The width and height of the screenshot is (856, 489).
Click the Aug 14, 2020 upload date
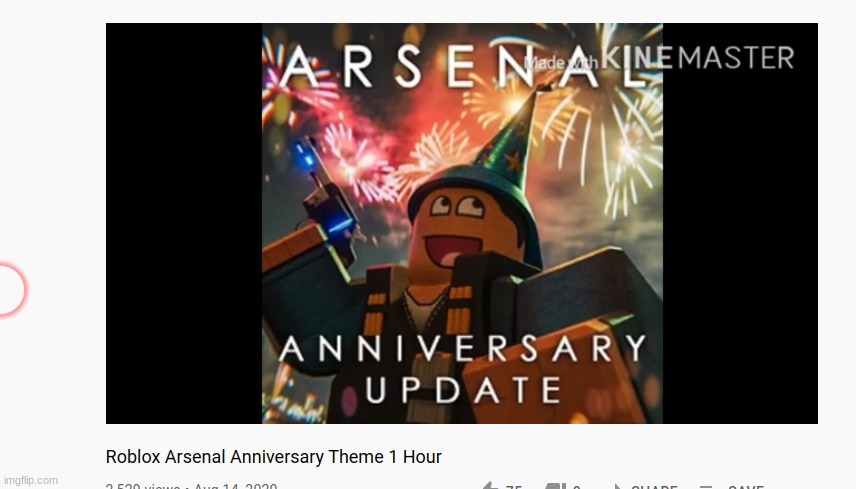click(x=235, y=486)
